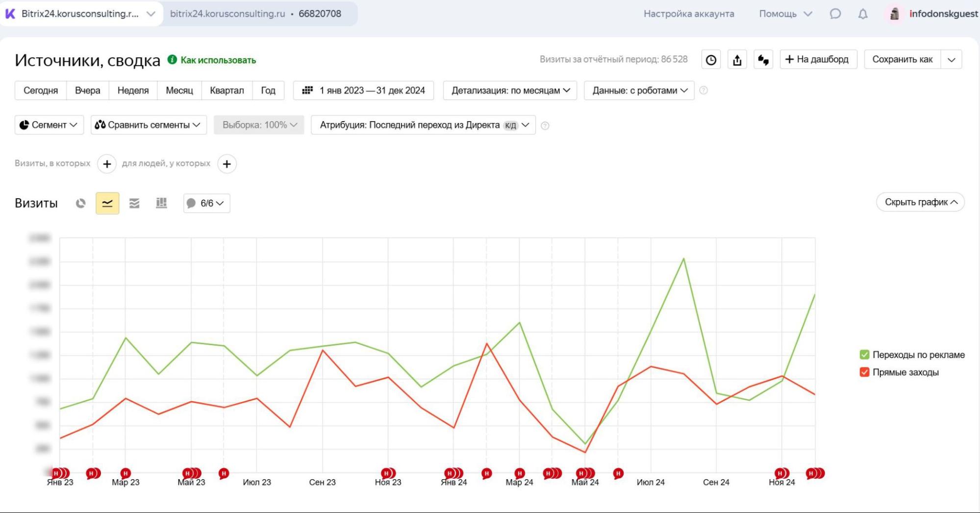Switch to the line chart view icon

(x=107, y=203)
